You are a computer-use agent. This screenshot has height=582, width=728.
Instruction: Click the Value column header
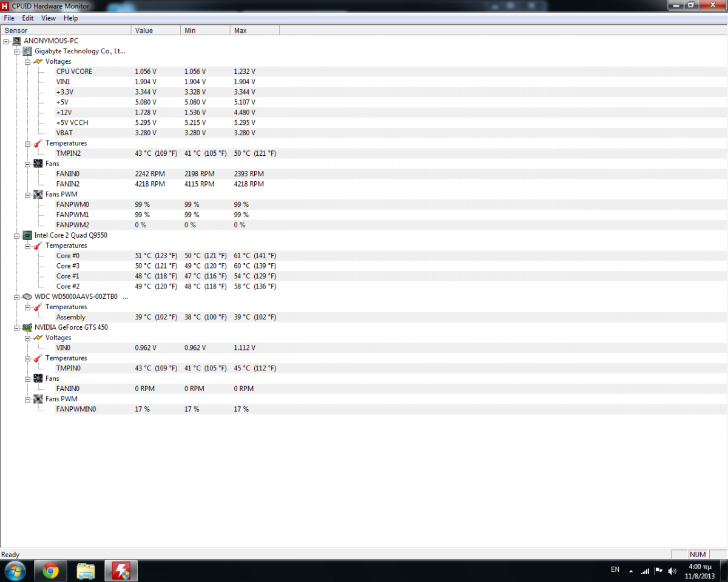[156, 30]
